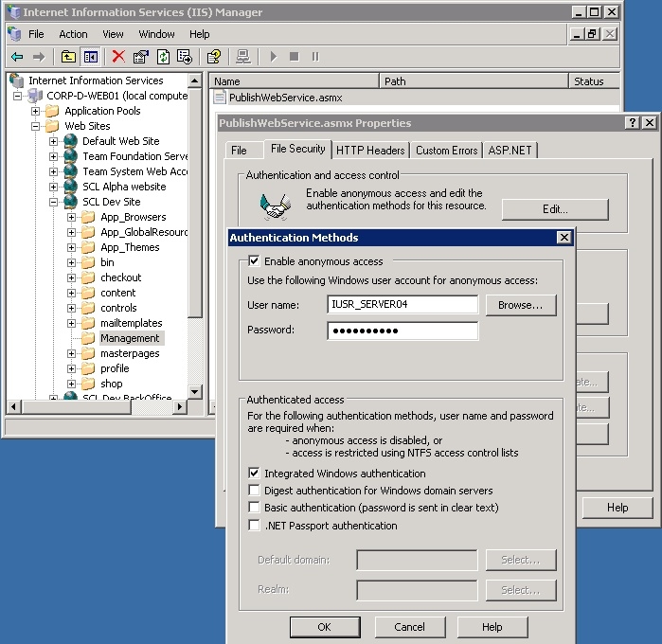
Task: Click the PublishWebService.asmx file icon
Action: click(220, 98)
